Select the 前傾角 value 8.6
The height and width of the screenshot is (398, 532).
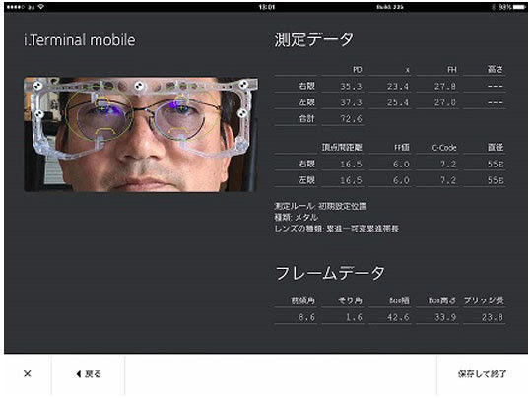[x=306, y=317]
